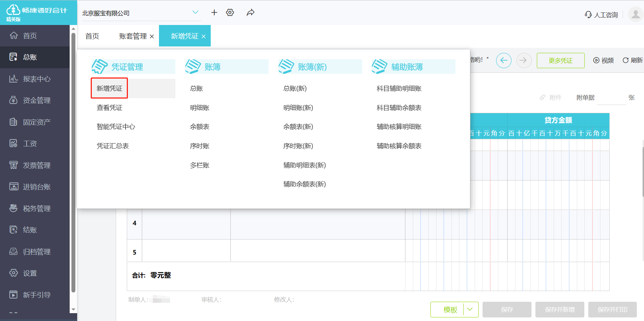Click the 人工咨询 headset icon

click(x=588, y=15)
